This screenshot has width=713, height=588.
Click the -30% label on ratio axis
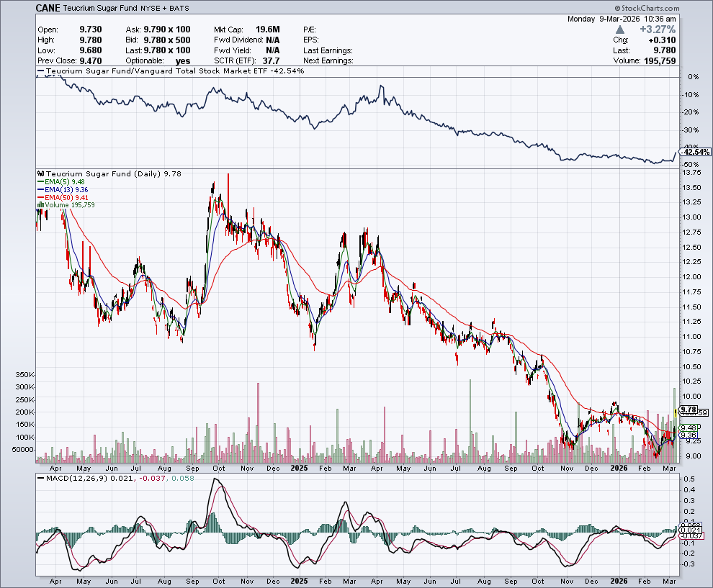(x=691, y=130)
